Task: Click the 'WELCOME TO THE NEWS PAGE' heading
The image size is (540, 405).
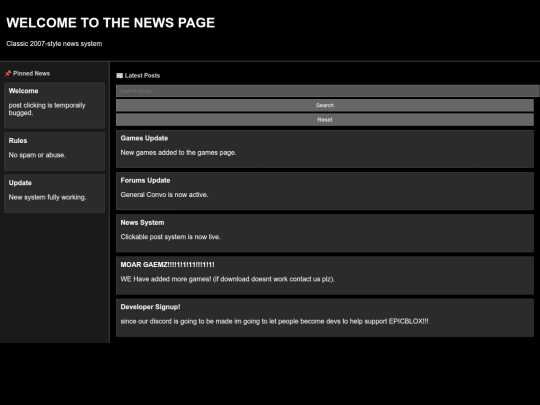Action: coord(111,23)
